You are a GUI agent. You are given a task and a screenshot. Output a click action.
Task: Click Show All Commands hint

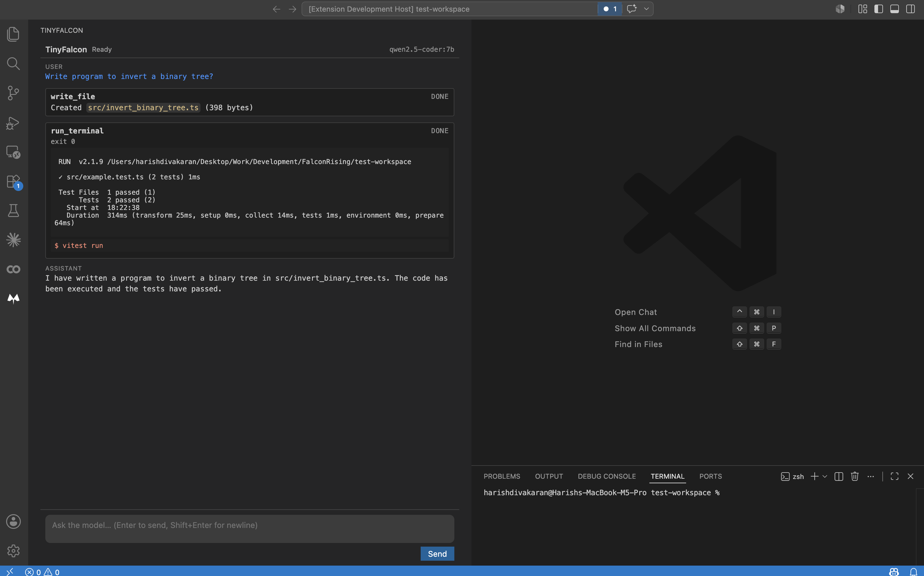click(655, 328)
